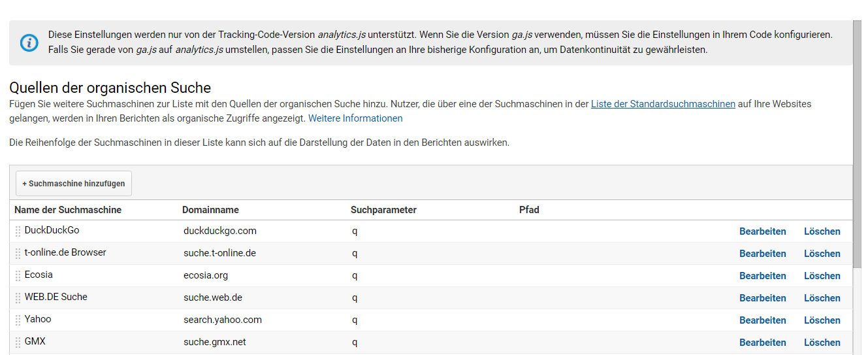The image size is (868, 355).
Task: Click the blue info icon in the notice banner
Action: point(29,43)
